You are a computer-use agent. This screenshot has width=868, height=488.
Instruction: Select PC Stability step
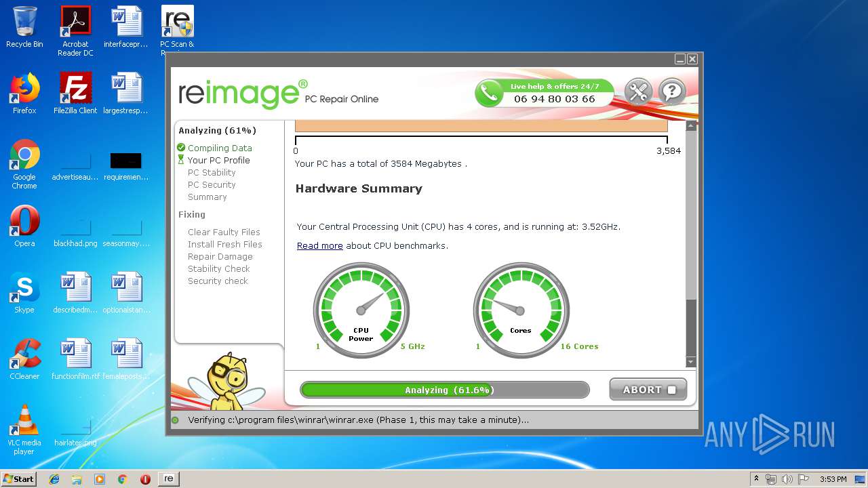point(212,172)
